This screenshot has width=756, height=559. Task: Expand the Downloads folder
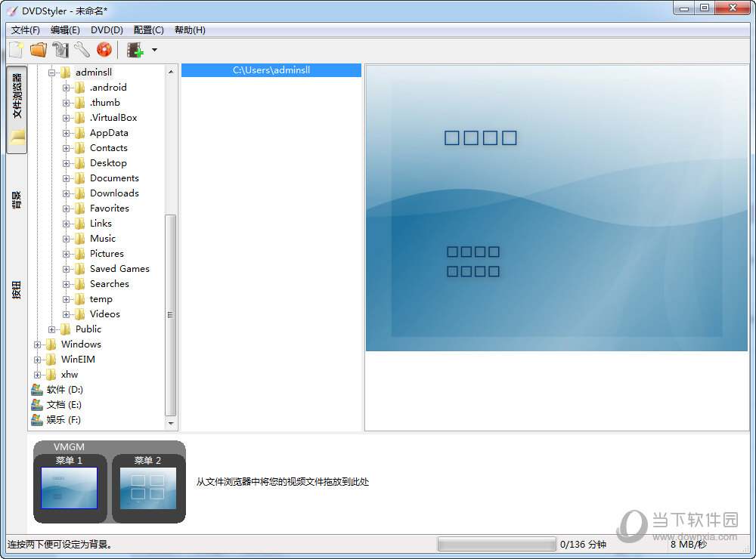pos(66,193)
